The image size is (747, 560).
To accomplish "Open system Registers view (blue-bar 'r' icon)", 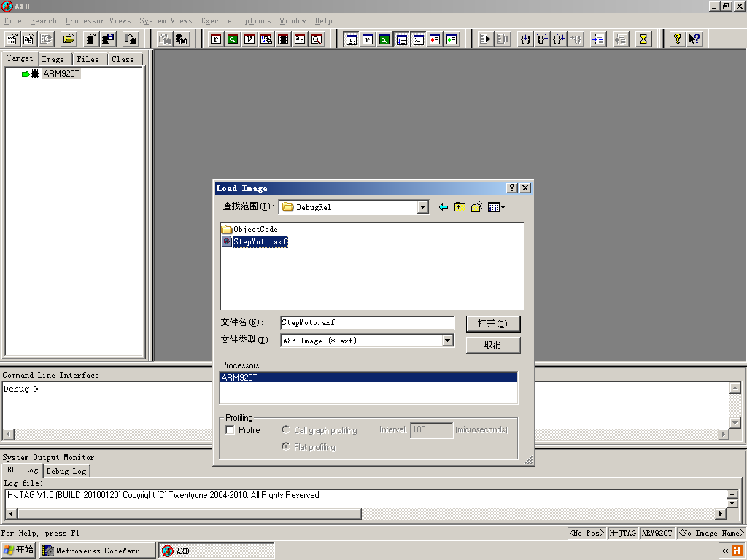I will 368,39.
